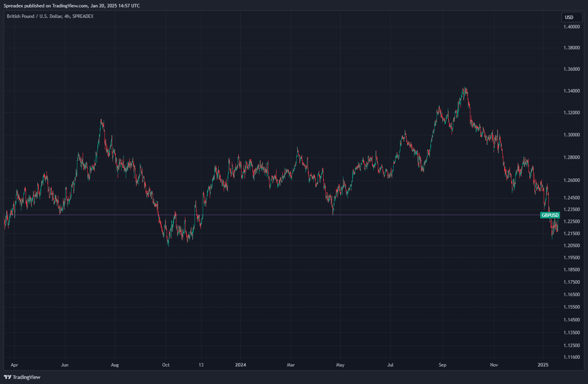Click the 1.23500 price axis label
The width and height of the screenshot is (588, 384).
coord(572,209)
